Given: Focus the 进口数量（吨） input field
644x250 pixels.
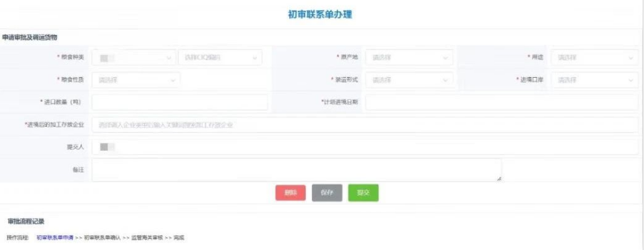Looking at the screenshot, I should tap(180, 103).
